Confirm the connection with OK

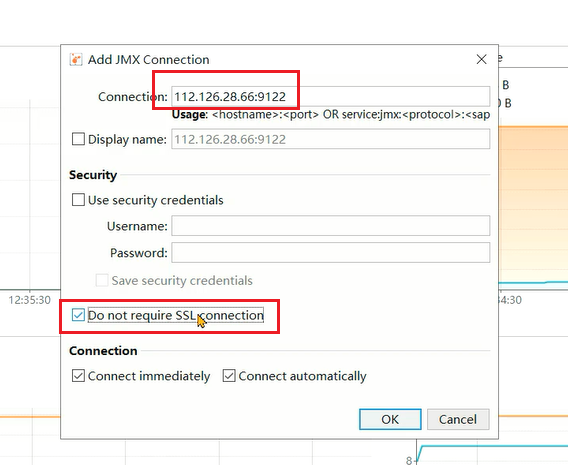tap(390, 419)
